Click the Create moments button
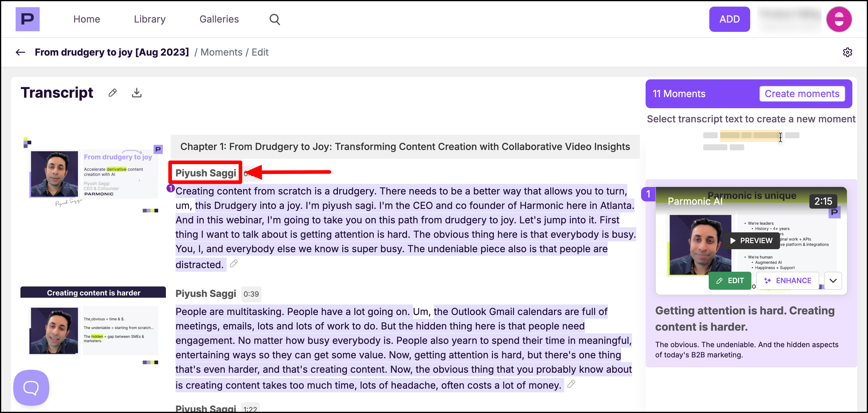868x413 pixels. coord(802,94)
